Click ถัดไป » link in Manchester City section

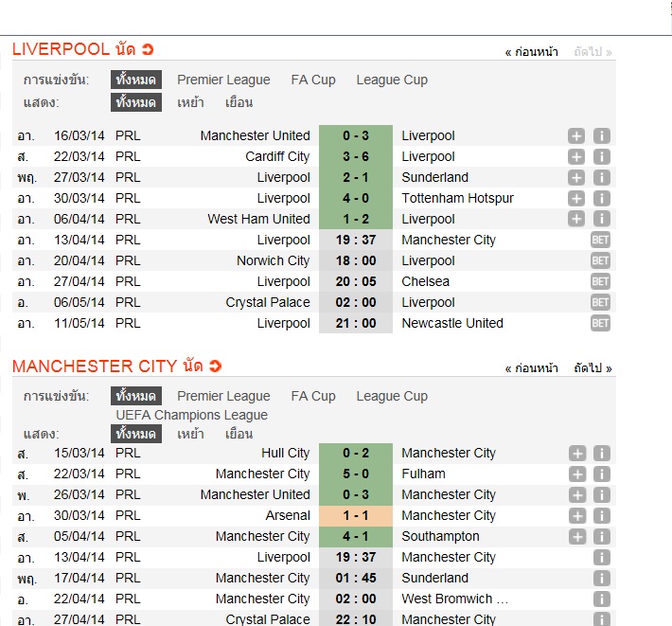pos(592,368)
